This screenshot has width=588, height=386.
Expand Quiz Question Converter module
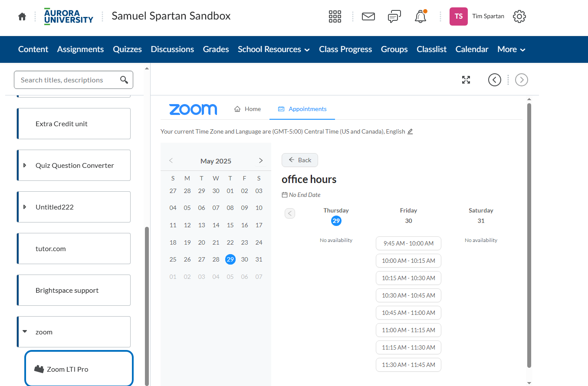pyautogui.click(x=25, y=165)
